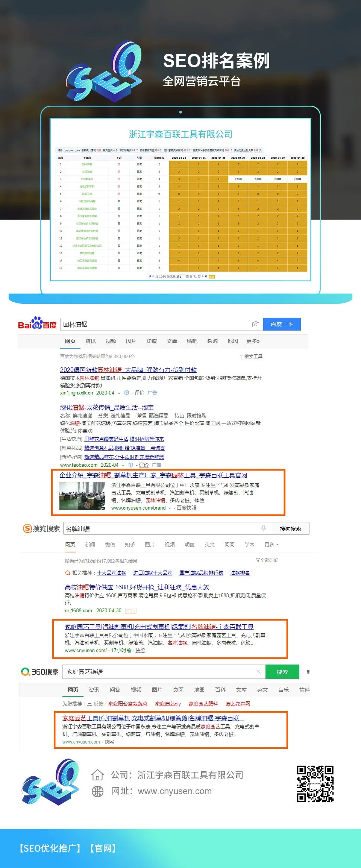Expand the 全部时间 filter on Sogou
This screenshot has height=868, width=361.
pos(267,560)
